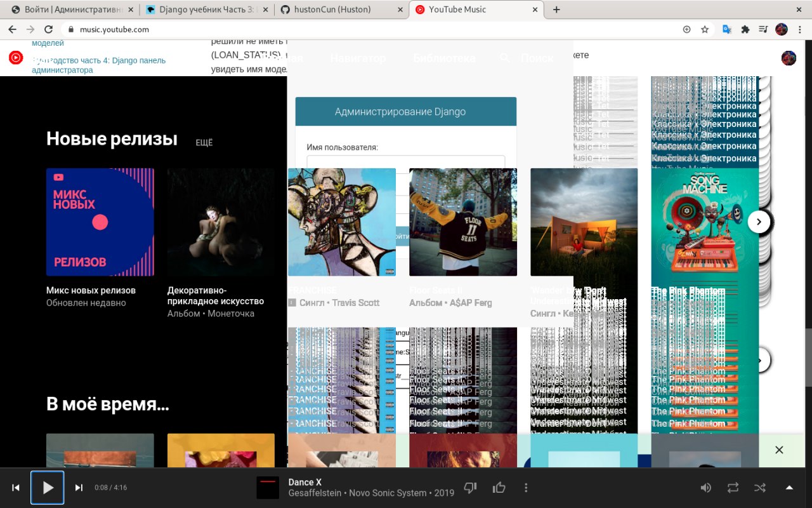
Task: Open the FRANCHISE single cover art
Action: (x=342, y=222)
